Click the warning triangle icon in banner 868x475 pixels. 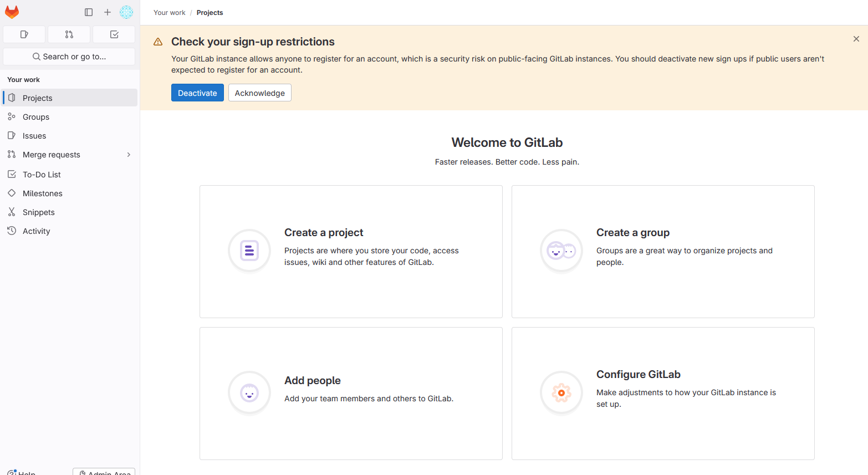(158, 42)
